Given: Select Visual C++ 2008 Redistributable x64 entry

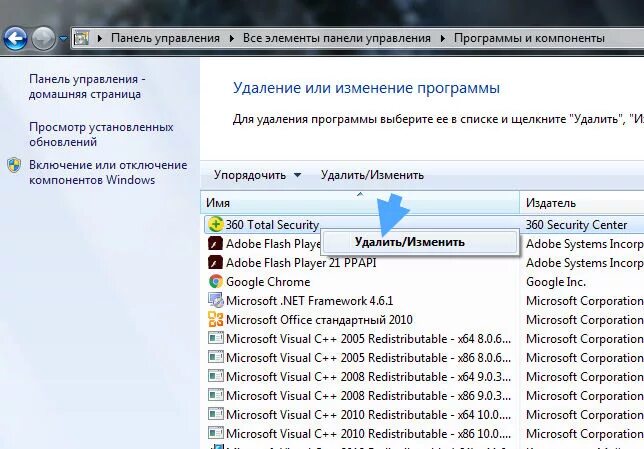Looking at the screenshot, I should coord(368,376).
